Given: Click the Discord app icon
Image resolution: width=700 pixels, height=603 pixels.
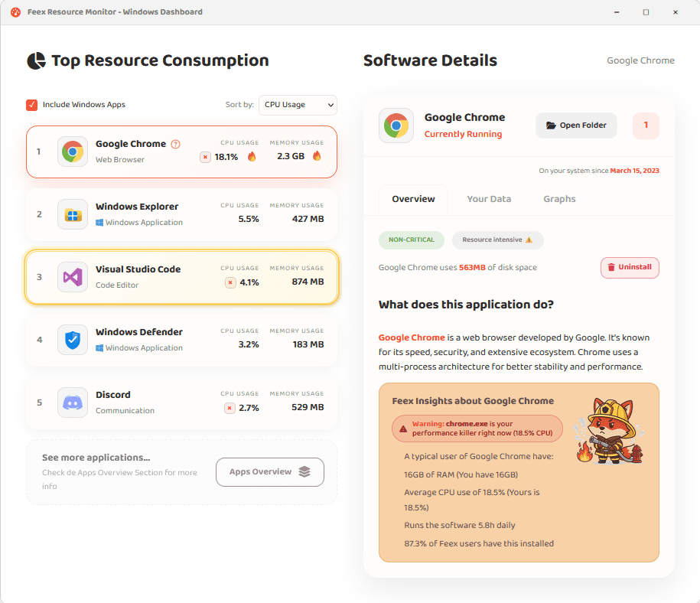Looking at the screenshot, I should point(73,403).
